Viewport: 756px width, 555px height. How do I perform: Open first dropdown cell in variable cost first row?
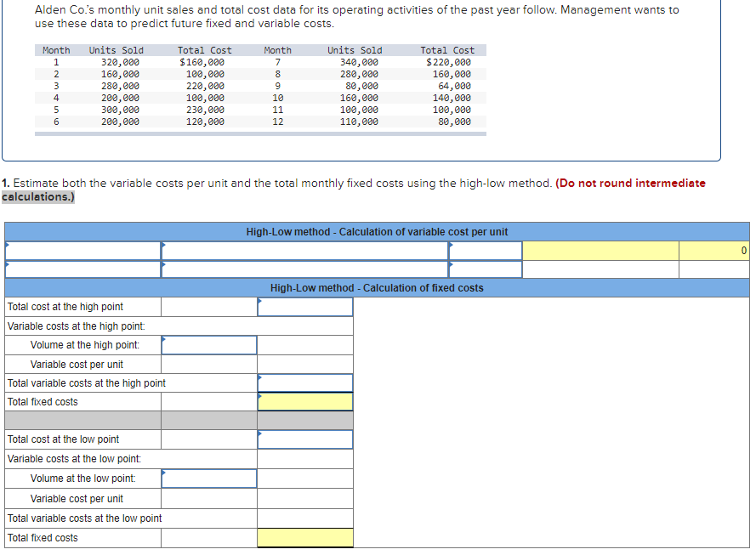(82, 251)
